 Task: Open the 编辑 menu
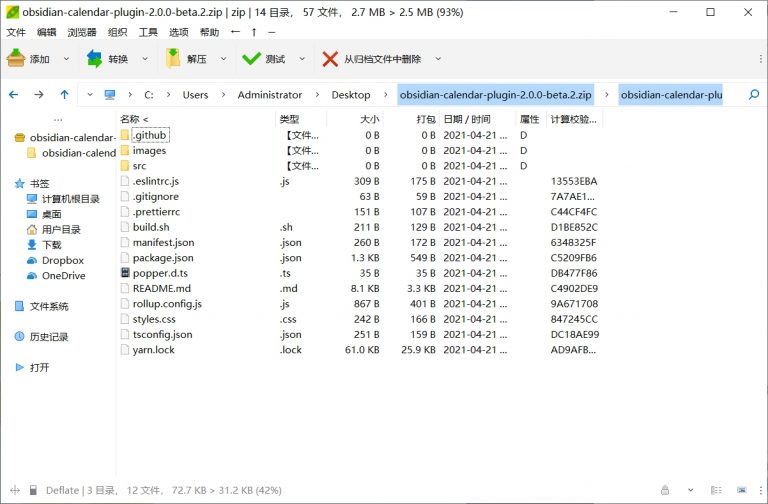(x=47, y=32)
